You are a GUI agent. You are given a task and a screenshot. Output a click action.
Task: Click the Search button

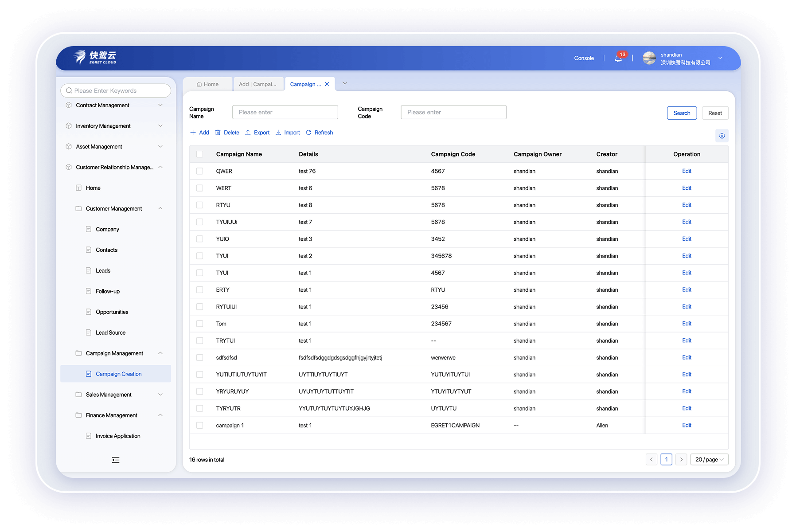(x=682, y=113)
